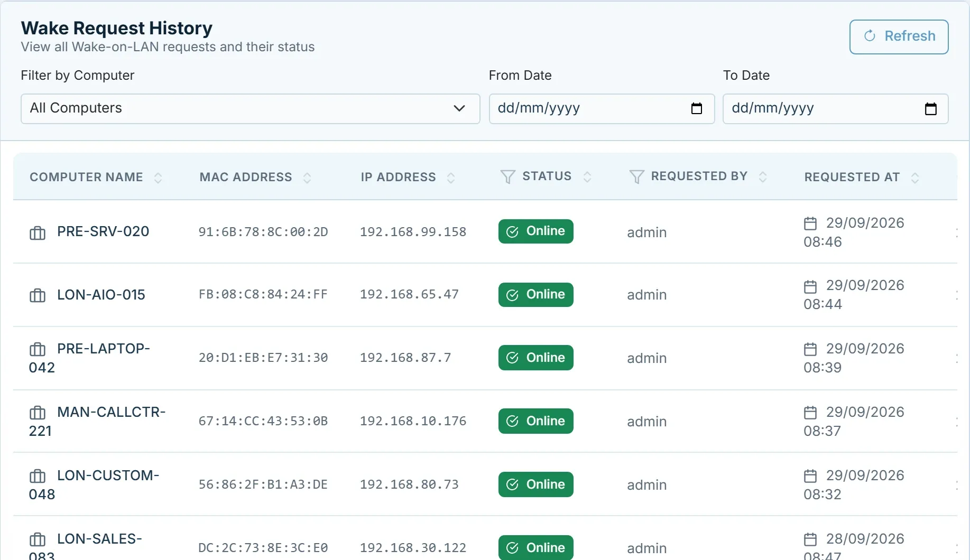The width and height of the screenshot is (970, 560).
Task: Sort by Requested At column arrows
Action: [x=915, y=178]
